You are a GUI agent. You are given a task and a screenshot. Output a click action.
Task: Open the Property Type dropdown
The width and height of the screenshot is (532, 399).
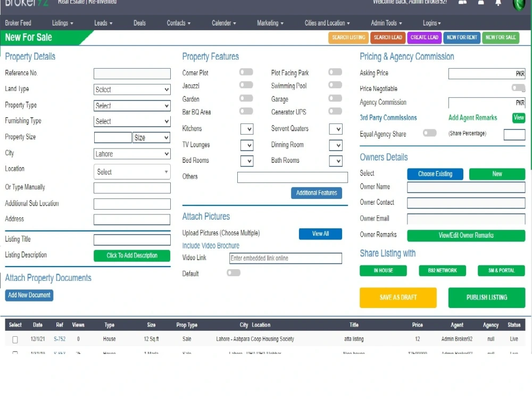click(x=132, y=105)
